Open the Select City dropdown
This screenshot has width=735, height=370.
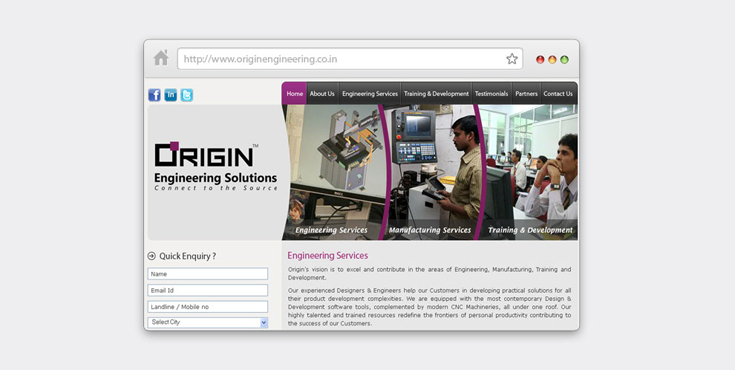pos(208,323)
